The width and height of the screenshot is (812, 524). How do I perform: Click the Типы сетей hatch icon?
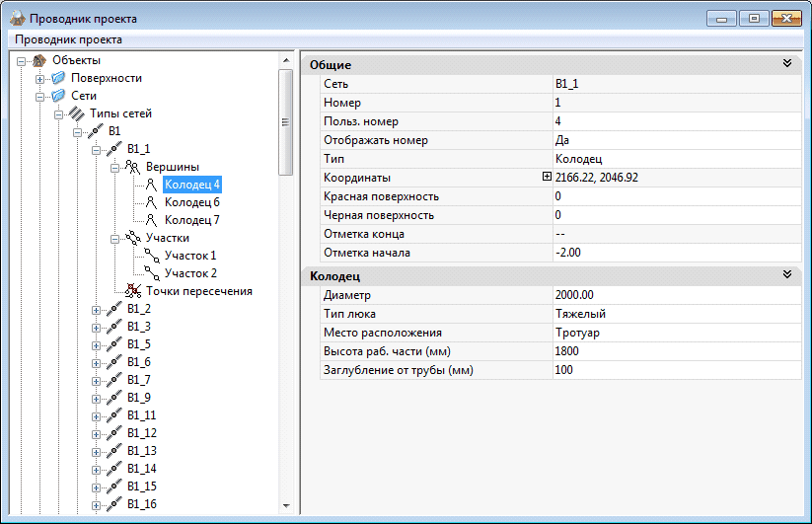pos(77,113)
